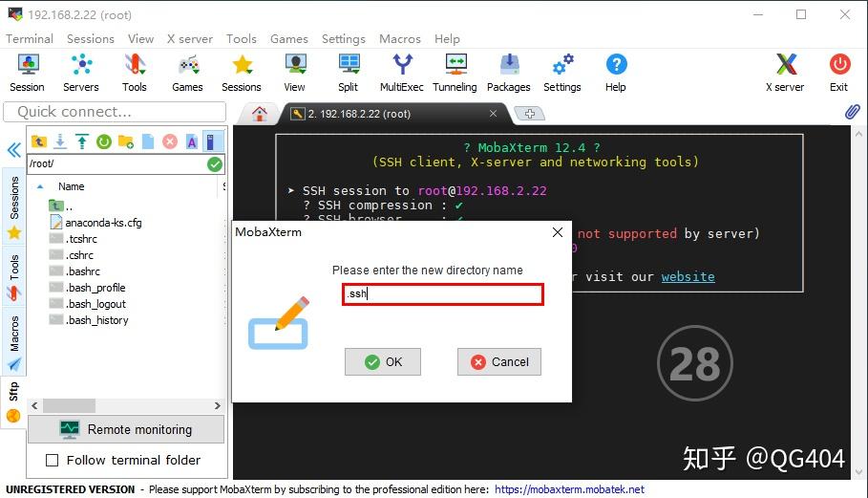Click the Session toolbar icon

pos(27,73)
